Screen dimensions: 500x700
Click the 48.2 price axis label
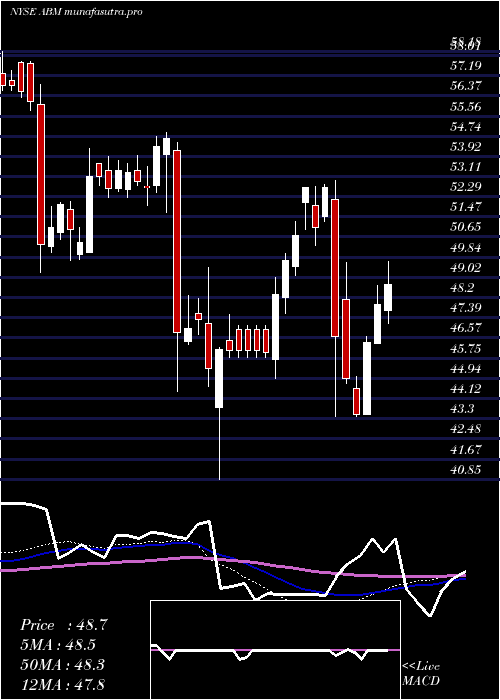(463, 288)
